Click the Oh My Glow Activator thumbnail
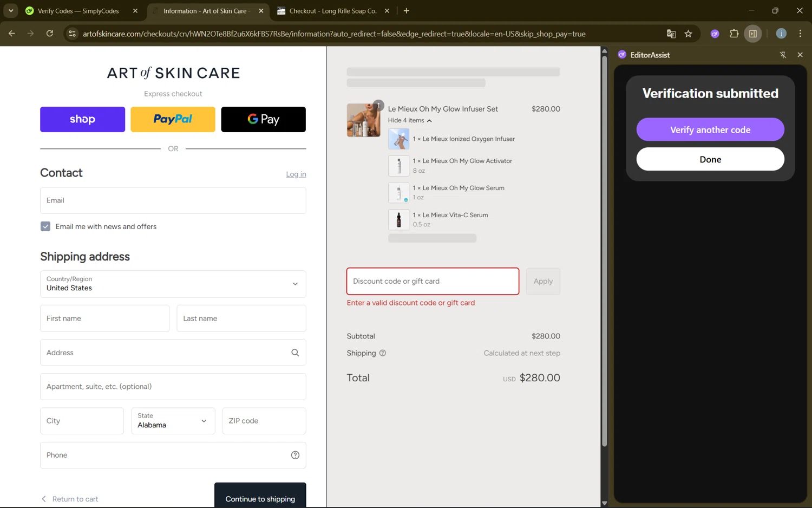The width and height of the screenshot is (812, 508). tap(398, 166)
